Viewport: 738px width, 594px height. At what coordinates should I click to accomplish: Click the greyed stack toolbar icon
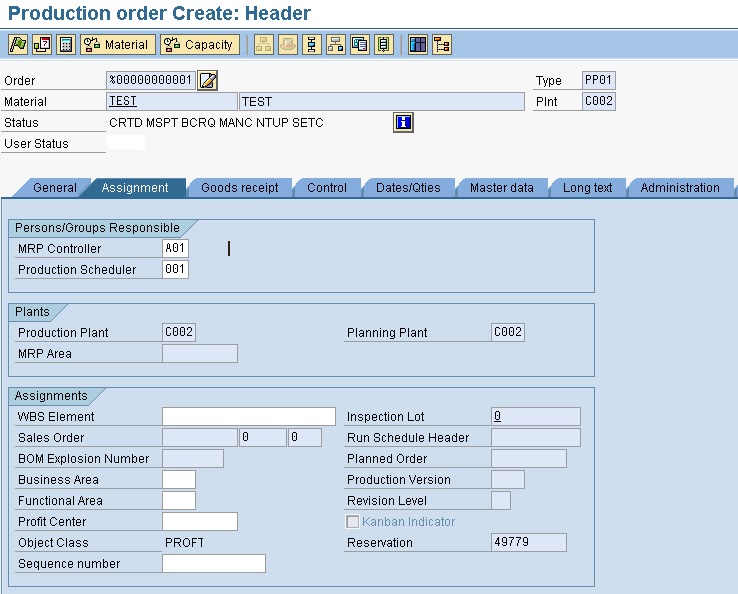[x=288, y=45]
